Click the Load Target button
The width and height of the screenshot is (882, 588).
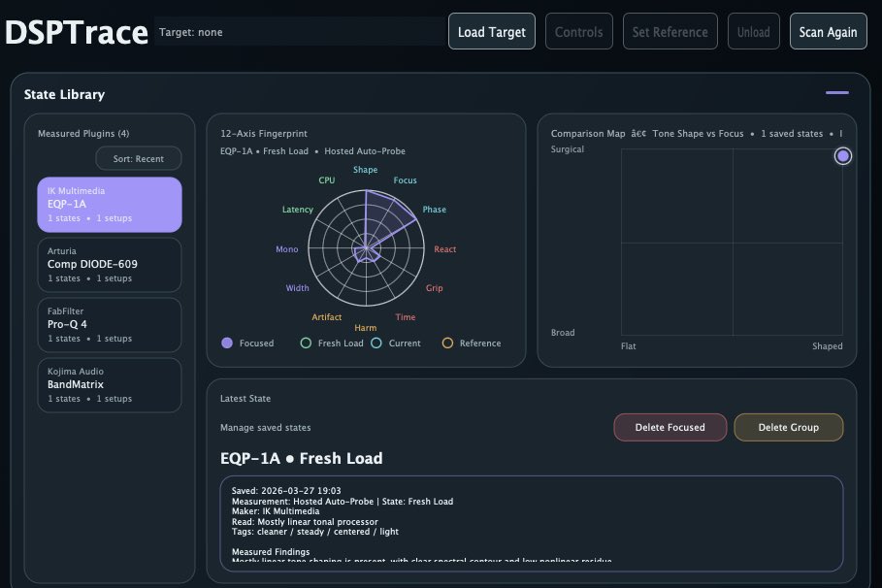point(492,31)
